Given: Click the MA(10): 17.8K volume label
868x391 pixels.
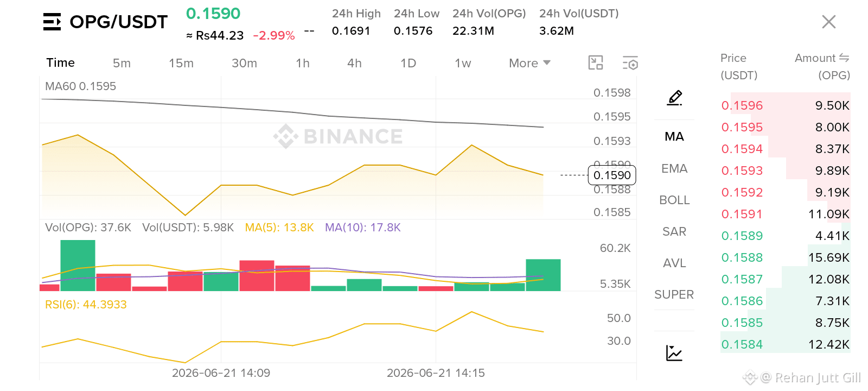Looking at the screenshot, I should 363,228.
